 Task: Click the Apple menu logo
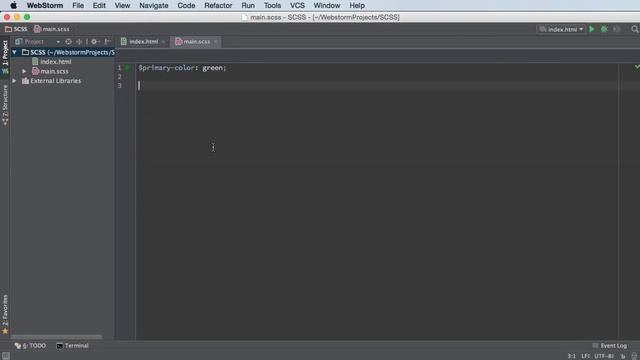tap(13, 5)
